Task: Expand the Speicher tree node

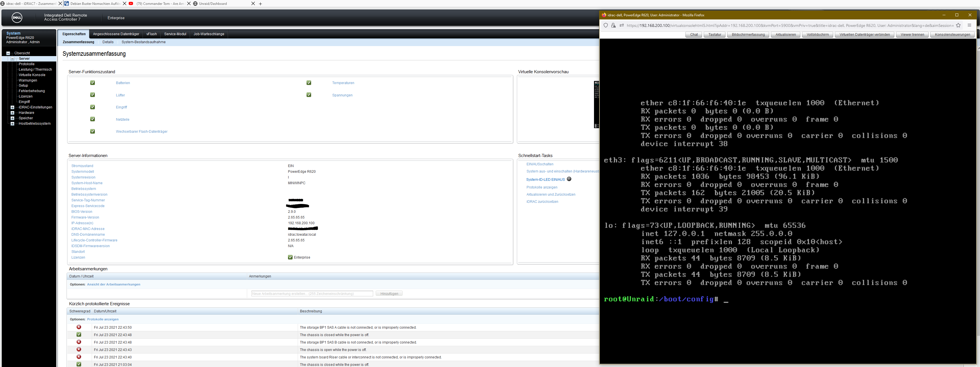Action: (13, 118)
